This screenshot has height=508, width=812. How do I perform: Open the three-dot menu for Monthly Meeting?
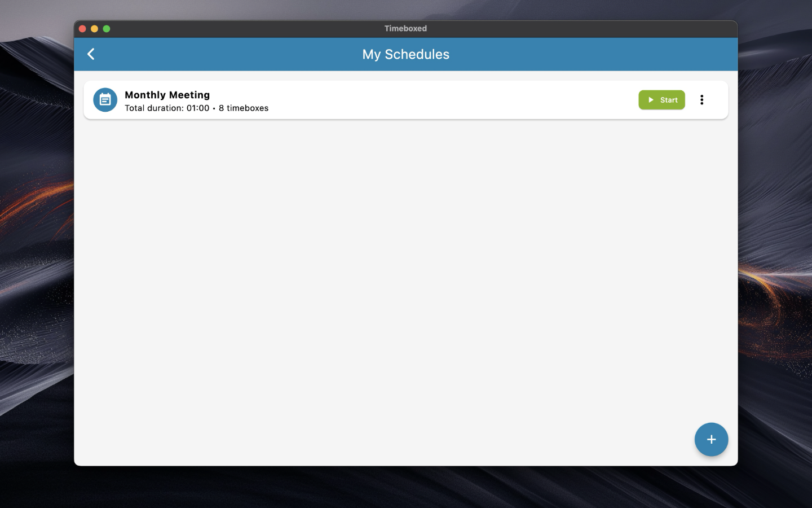701,100
